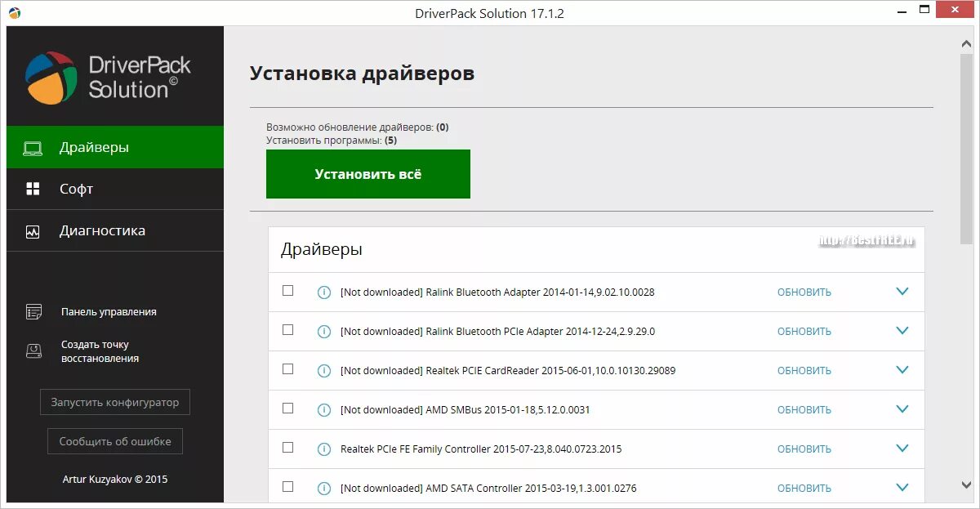Expand Ralink Bluetooth Adapter details chevron
Viewport: 980px width, 509px height.
(x=902, y=292)
